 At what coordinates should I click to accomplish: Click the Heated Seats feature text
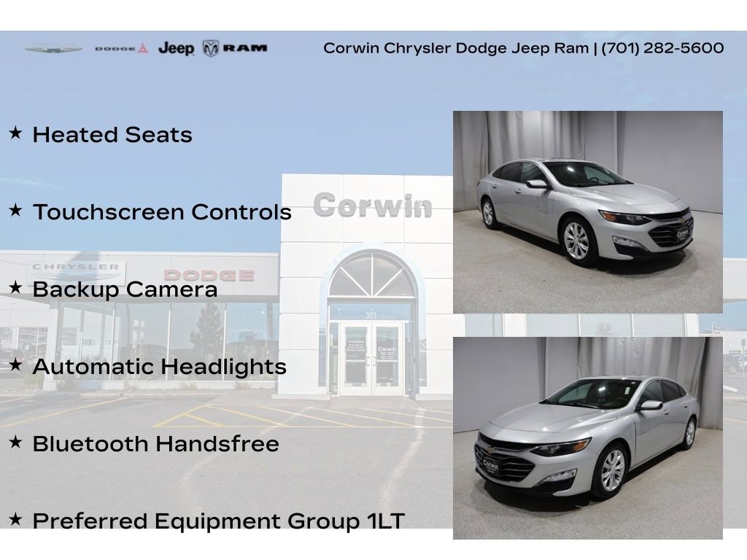(x=112, y=135)
